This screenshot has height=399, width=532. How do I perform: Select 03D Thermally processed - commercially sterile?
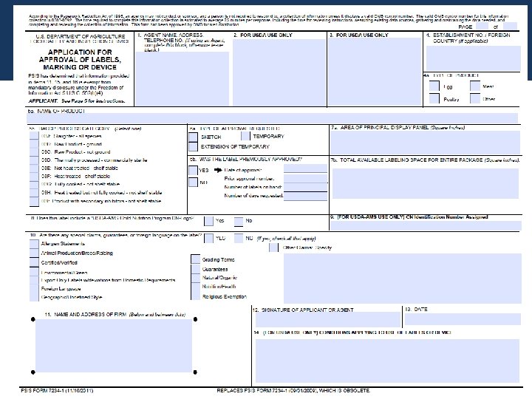(x=34, y=160)
